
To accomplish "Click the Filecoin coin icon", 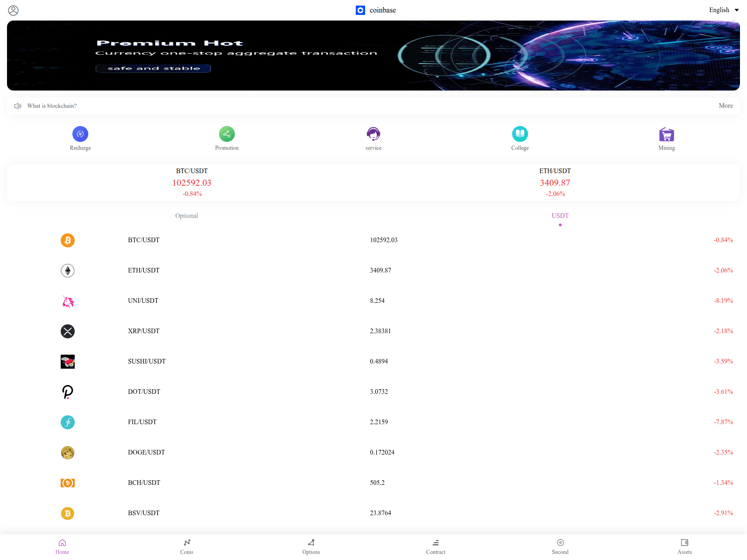I will click(x=68, y=422).
